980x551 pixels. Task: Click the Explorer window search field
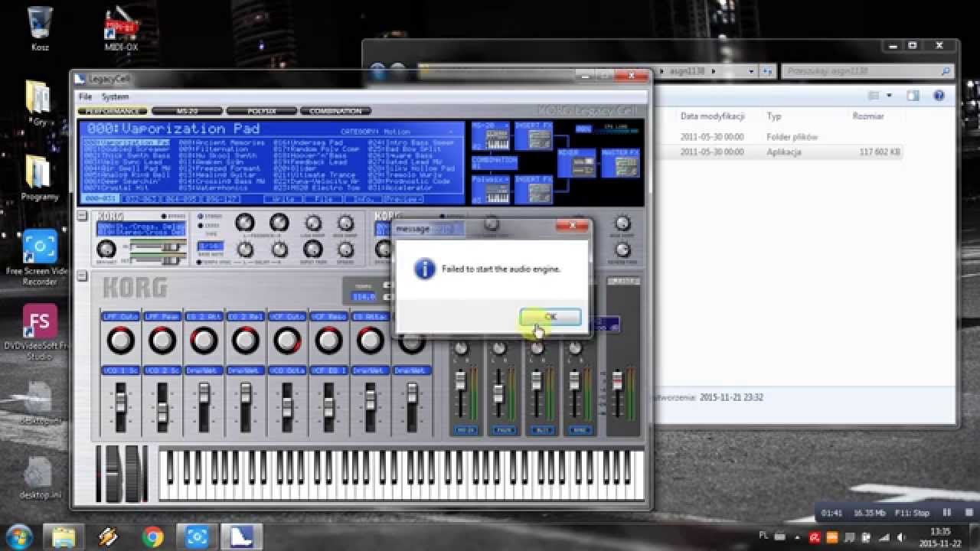click(867, 71)
